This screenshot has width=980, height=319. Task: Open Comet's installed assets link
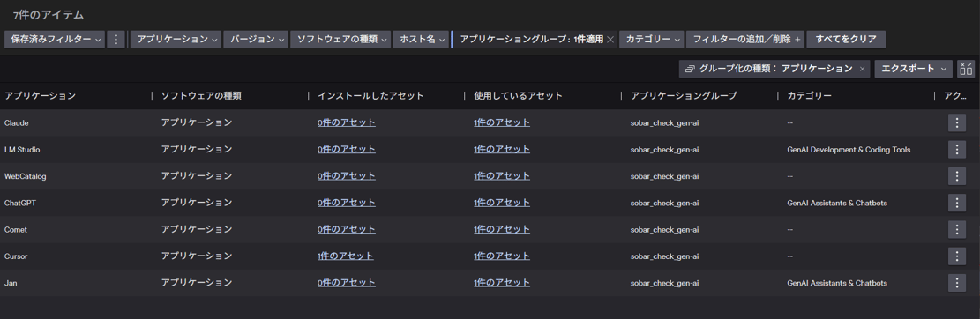pos(347,229)
